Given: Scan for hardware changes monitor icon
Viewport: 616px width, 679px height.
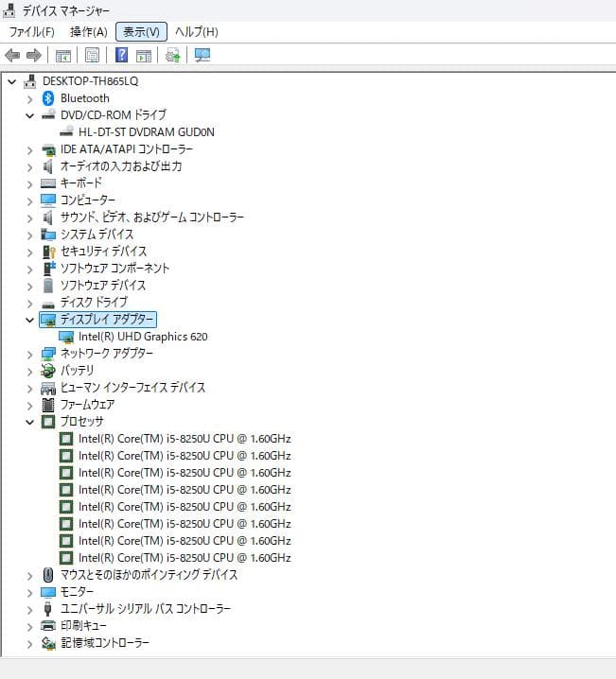Looking at the screenshot, I should click(x=202, y=55).
